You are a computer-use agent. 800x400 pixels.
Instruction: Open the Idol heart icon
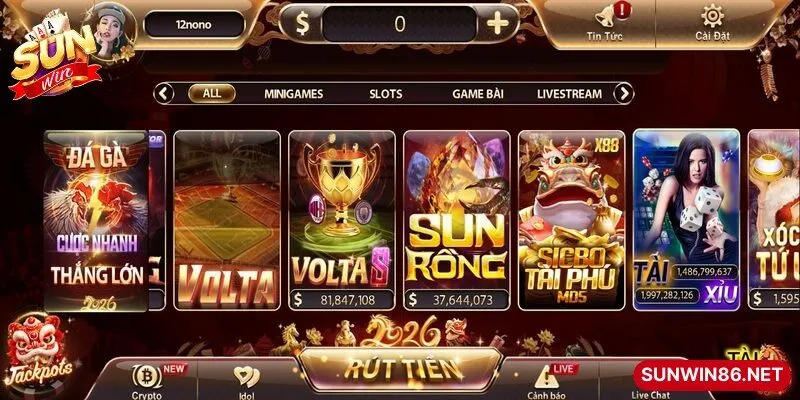246,377
